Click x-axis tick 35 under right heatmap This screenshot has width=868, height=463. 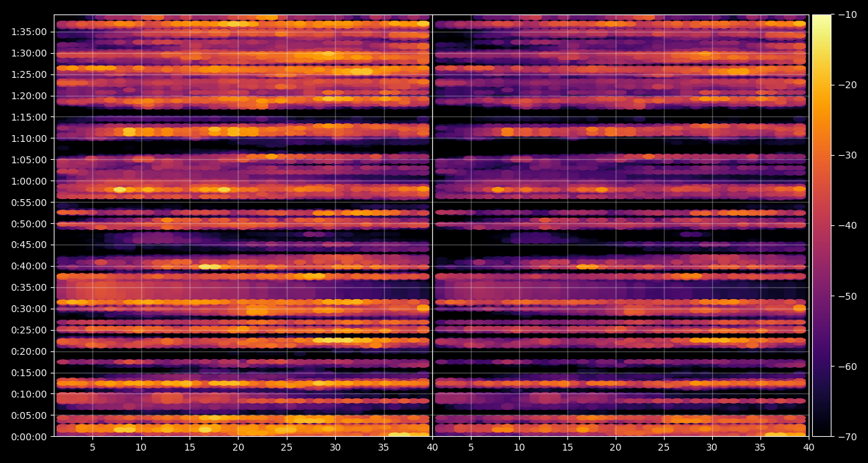760,447
